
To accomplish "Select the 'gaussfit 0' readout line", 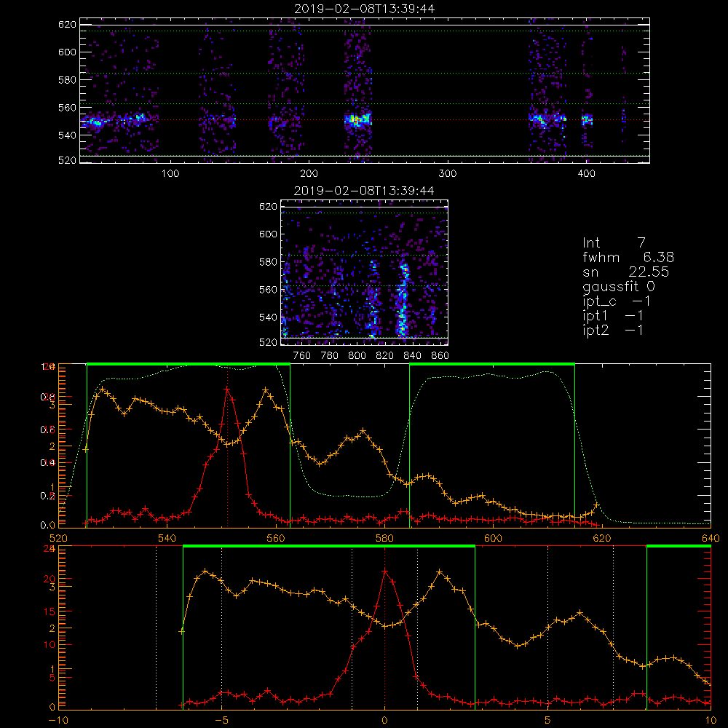I will tap(619, 287).
